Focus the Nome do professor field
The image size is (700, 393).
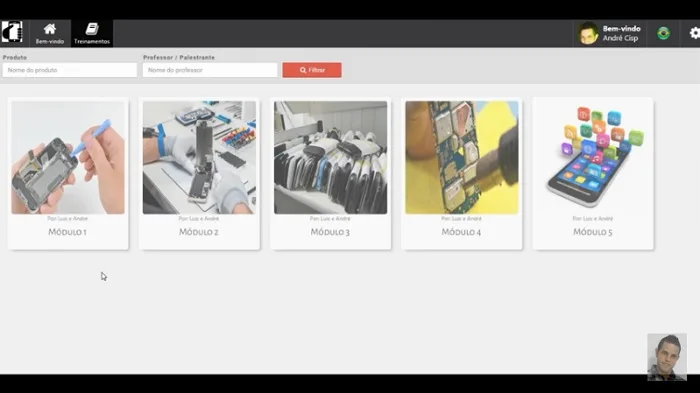210,70
